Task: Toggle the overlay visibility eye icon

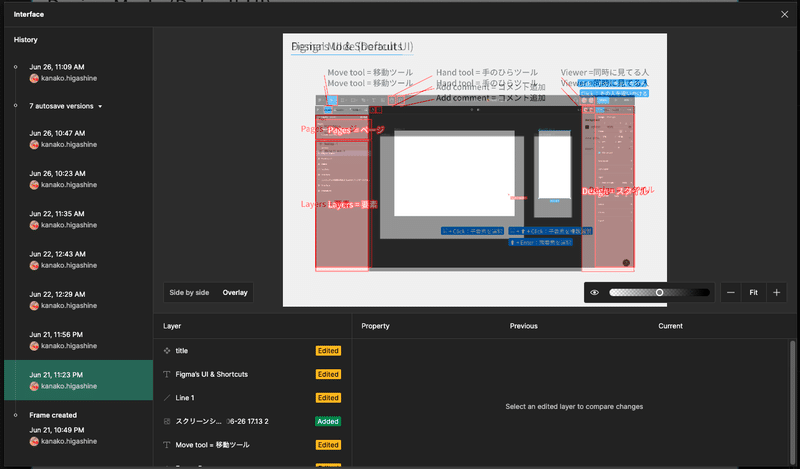Action: pos(594,292)
